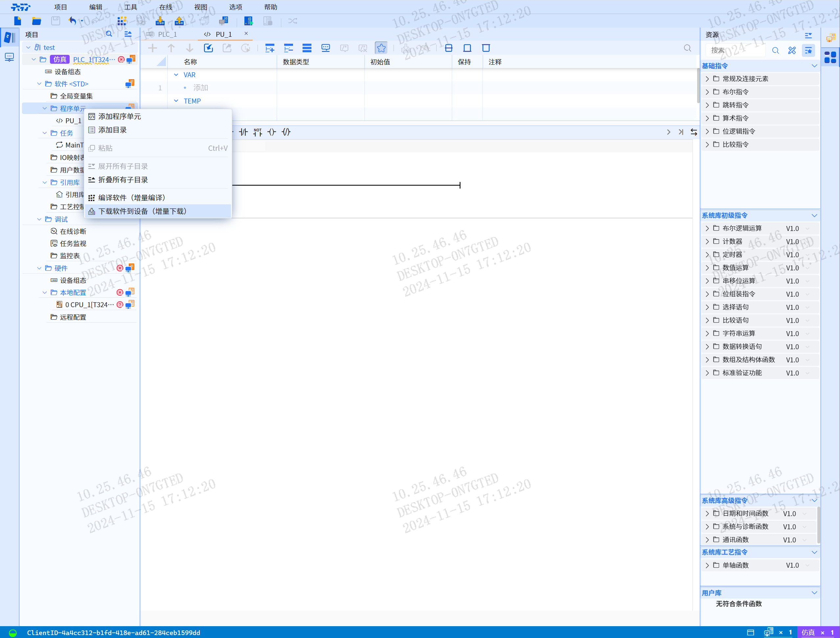
Task: Select 下载软件到设备（增量下载） from context menu
Action: point(142,212)
